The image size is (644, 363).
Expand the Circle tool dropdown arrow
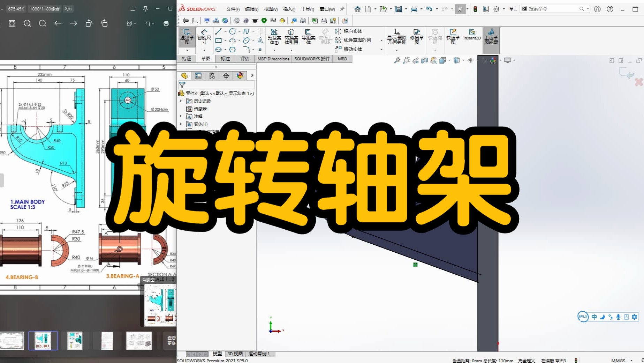click(x=239, y=31)
